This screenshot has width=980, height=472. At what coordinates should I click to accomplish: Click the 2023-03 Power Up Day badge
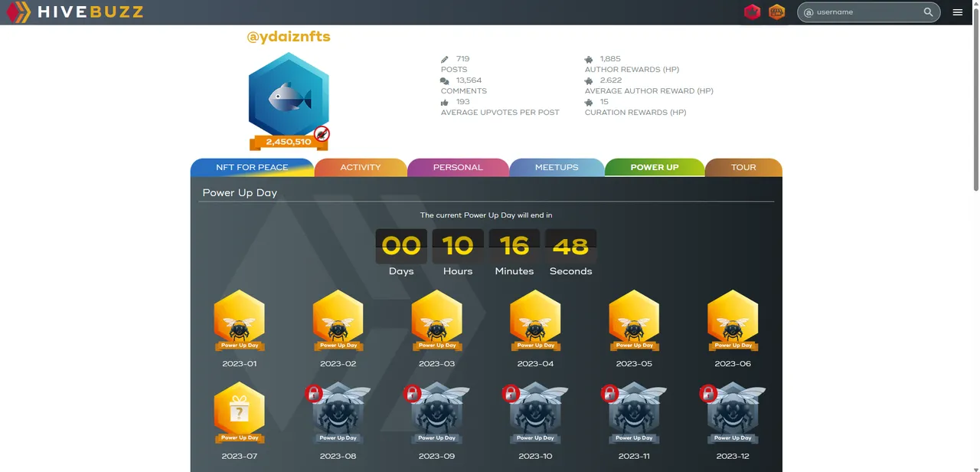coord(436,320)
